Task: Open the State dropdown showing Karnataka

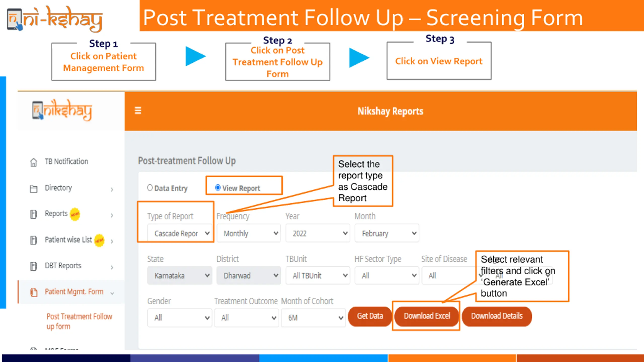Action: [x=180, y=275]
